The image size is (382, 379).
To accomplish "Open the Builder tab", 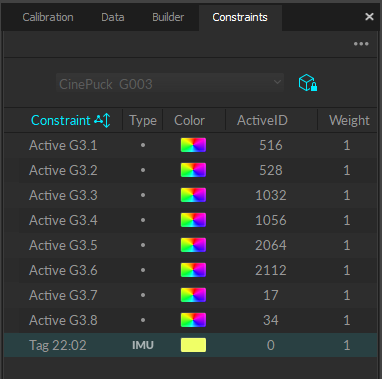I will tap(168, 17).
